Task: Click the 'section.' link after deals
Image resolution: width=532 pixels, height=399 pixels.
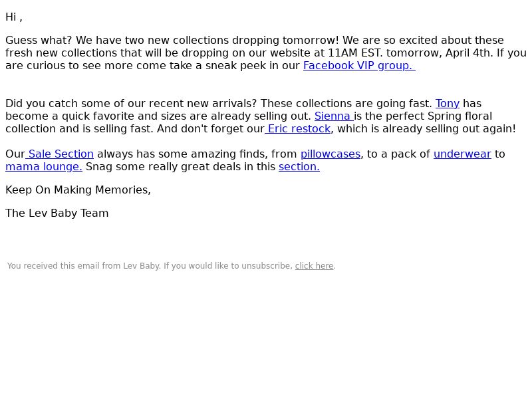Action: coord(299,167)
